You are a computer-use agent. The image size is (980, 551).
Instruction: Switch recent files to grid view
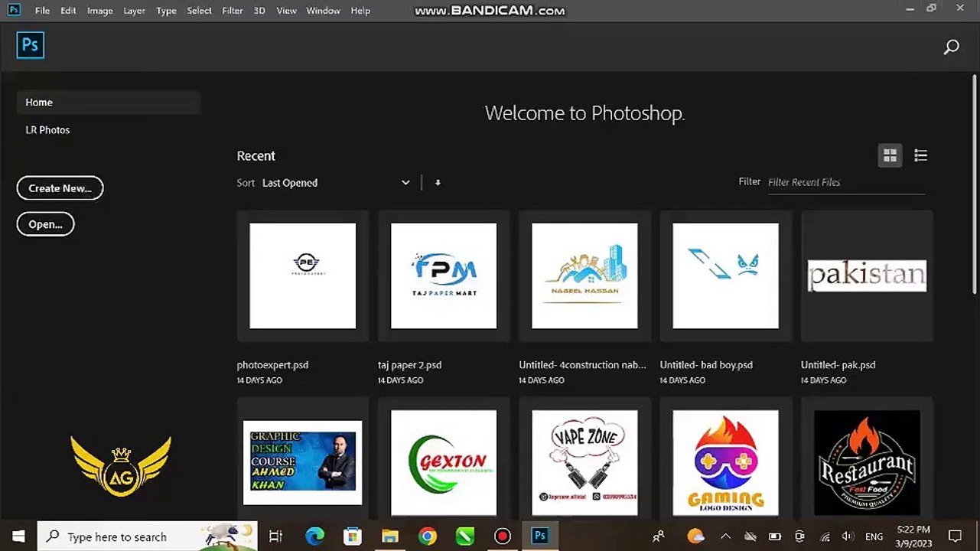click(x=890, y=155)
